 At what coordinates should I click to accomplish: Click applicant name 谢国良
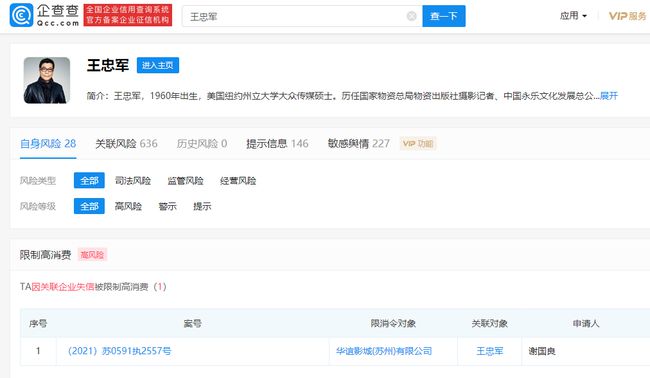pyautogui.click(x=542, y=351)
